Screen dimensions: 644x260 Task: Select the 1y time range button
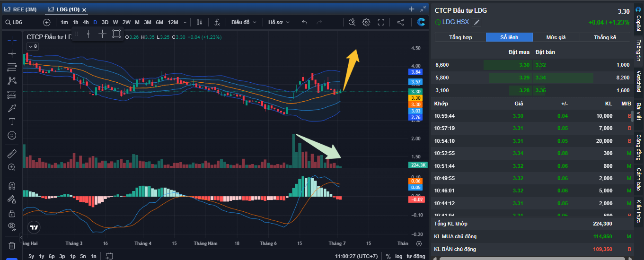[x=42, y=256]
